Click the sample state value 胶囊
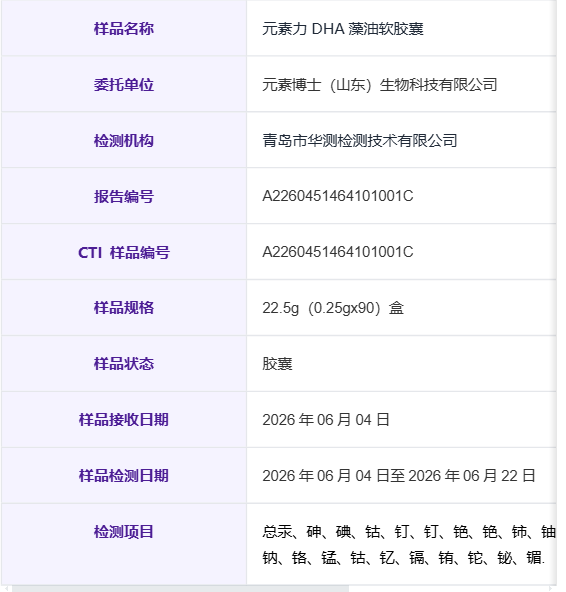566x592 pixels. [x=278, y=364]
